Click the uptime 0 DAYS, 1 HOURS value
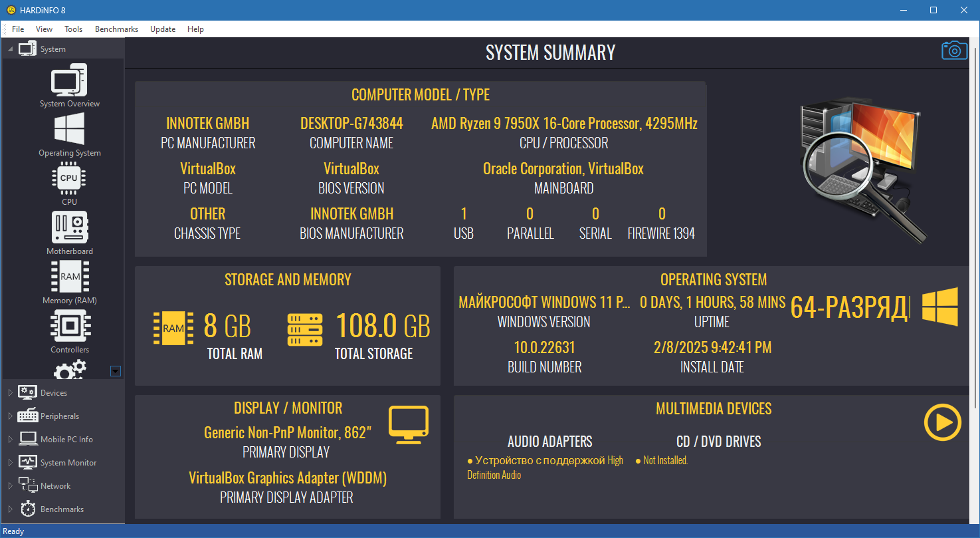This screenshot has width=980, height=538. click(712, 303)
